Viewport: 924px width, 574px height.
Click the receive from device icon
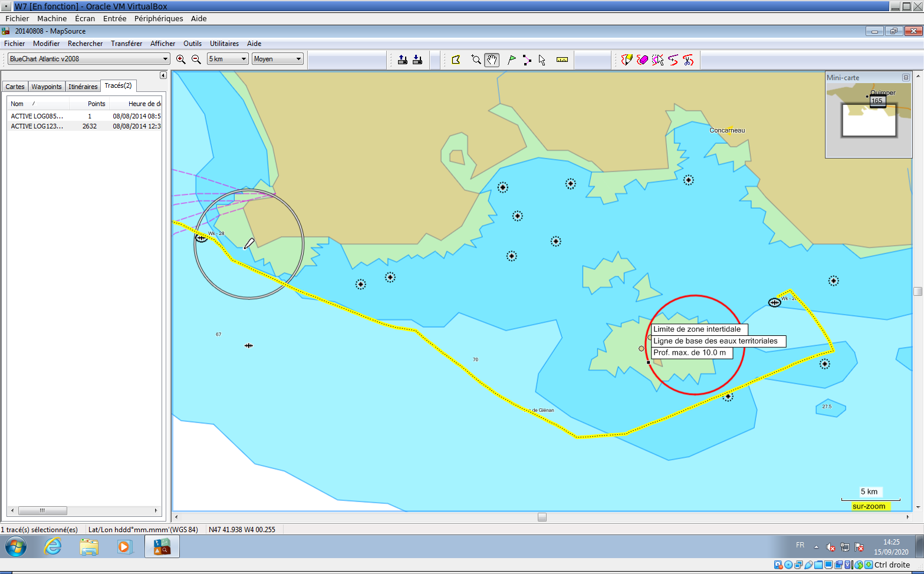417,60
